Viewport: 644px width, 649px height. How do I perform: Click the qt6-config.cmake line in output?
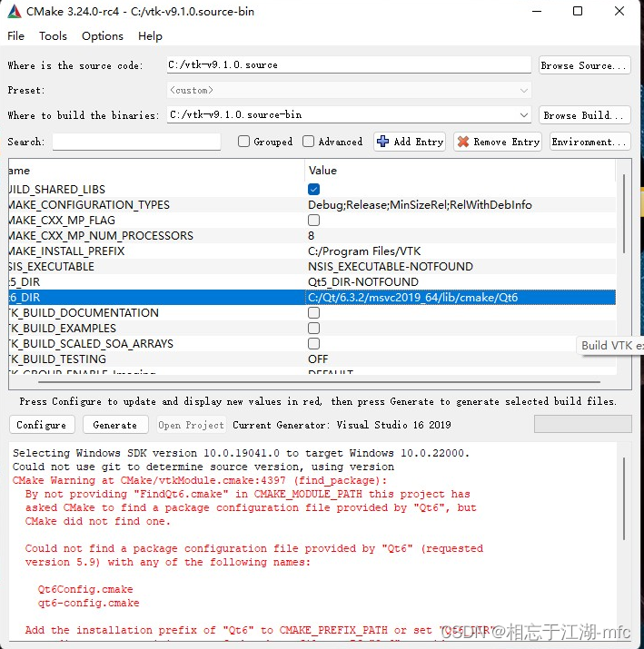point(88,603)
